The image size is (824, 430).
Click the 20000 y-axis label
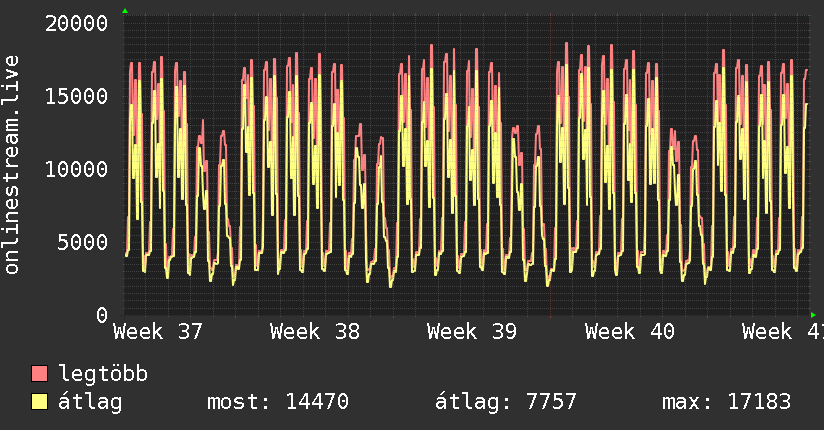point(76,24)
